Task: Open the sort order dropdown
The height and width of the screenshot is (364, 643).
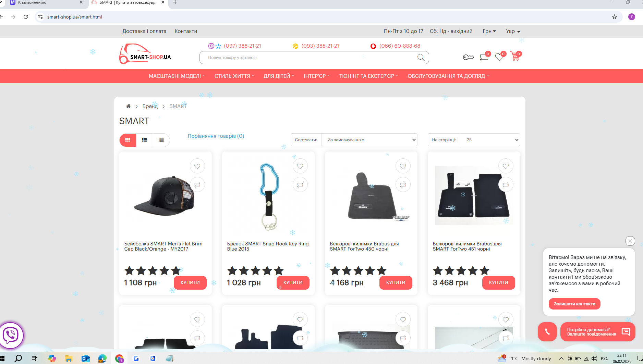Action: click(x=369, y=140)
